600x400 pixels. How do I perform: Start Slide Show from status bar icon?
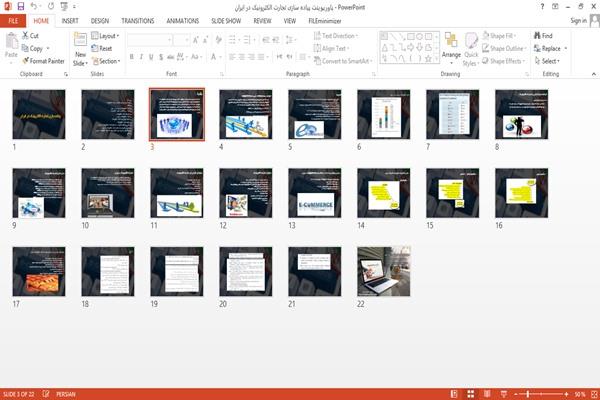(504, 394)
